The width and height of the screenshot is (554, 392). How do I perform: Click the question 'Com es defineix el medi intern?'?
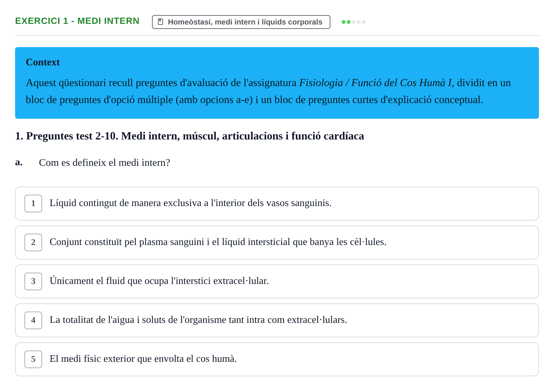pyautogui.click(x=104, y=163)
